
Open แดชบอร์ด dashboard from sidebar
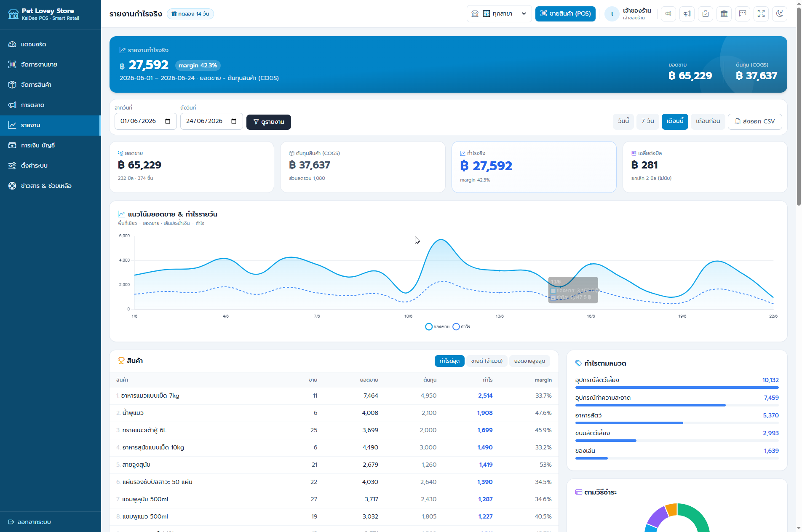coord(50,44)
